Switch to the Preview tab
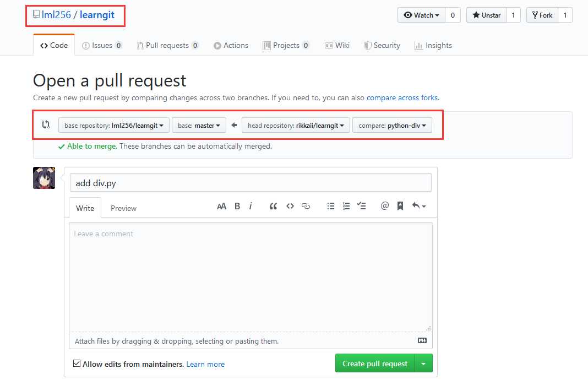The width and height of the screenshot is (588, 385). [x=123, y=208]
